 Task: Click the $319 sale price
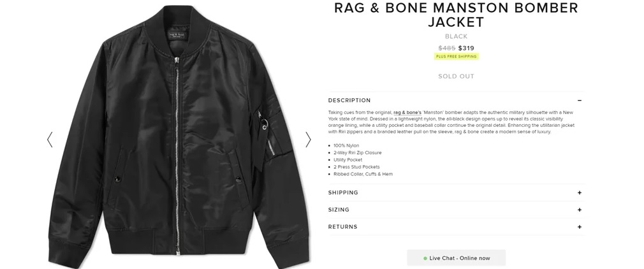point(466,48)
